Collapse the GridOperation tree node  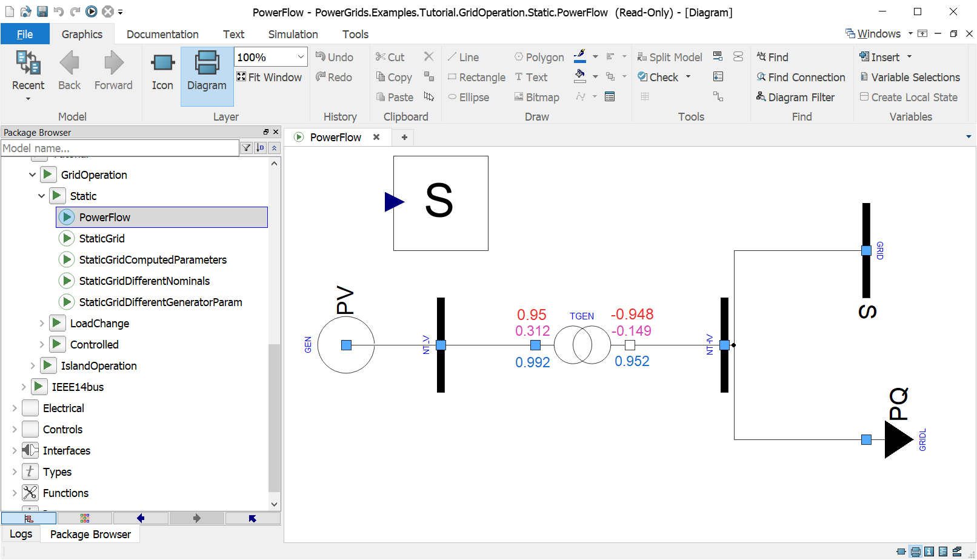coord(32,175)
